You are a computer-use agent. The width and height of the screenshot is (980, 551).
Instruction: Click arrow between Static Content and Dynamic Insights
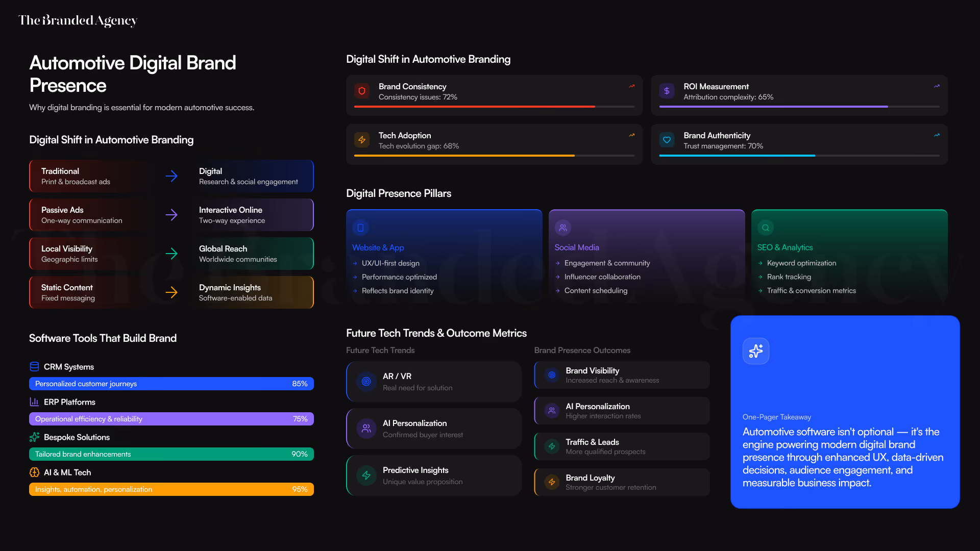click(171, 292)
